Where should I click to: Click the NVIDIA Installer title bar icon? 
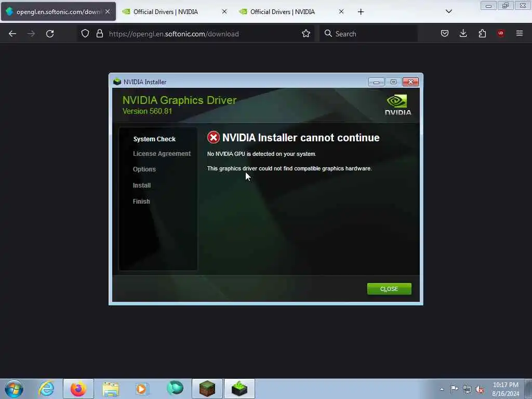(x=117, y=82)
